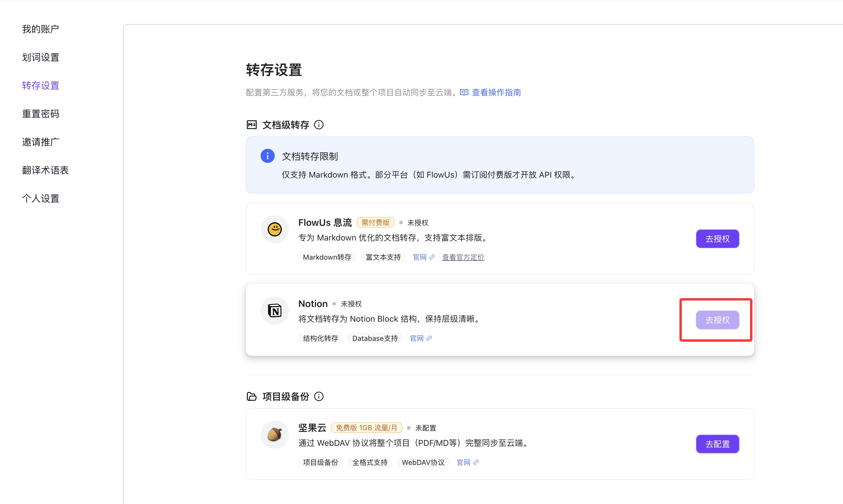Click the book icon before 查看操作指南
This screenshot has height=504, width=843.
464,92
